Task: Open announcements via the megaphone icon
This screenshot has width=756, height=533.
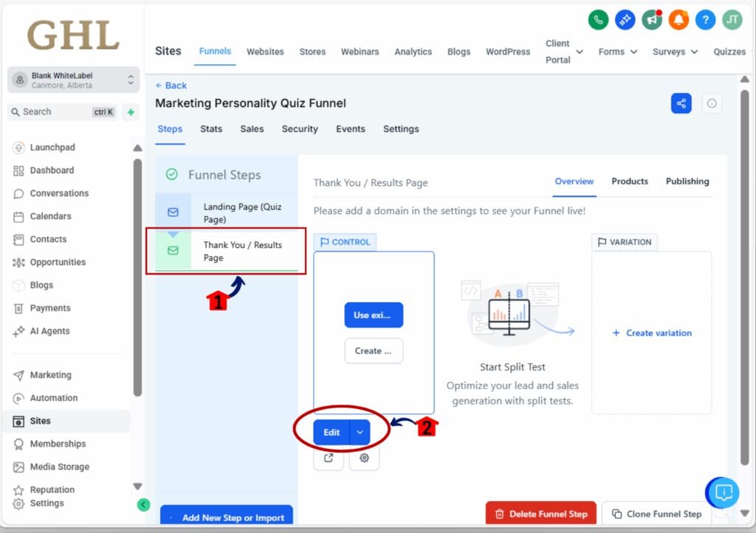Action: [x=651, y=20]
